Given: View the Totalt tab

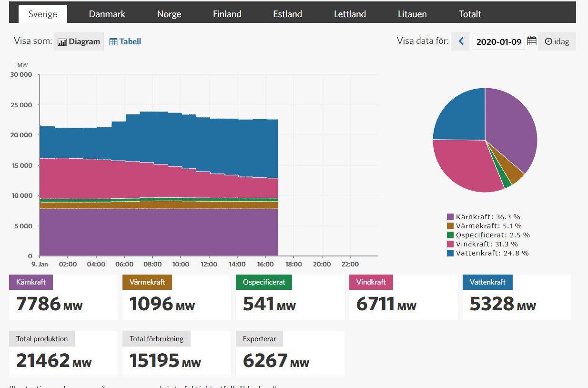Looking at the screenshot, I should pyautogui.click(x=470, y=14).
